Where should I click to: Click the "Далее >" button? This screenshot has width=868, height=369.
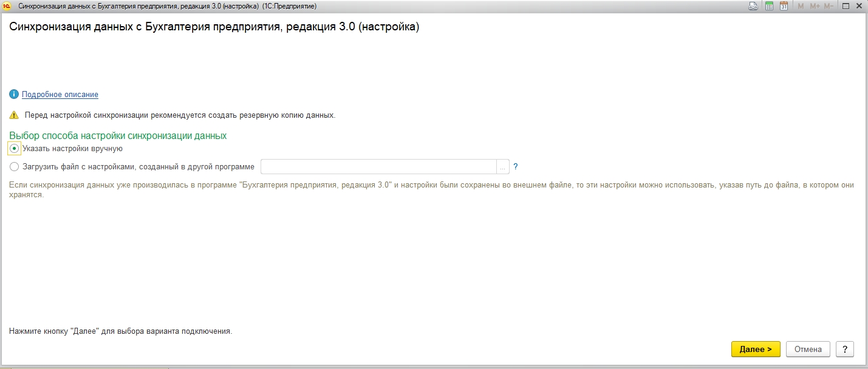point(756,349)
